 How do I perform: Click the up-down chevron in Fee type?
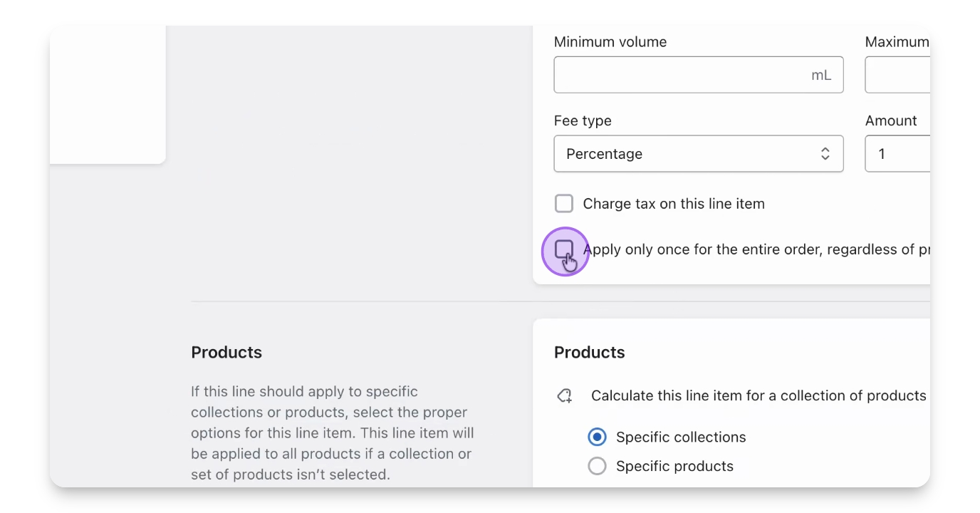tap(825, 154)
